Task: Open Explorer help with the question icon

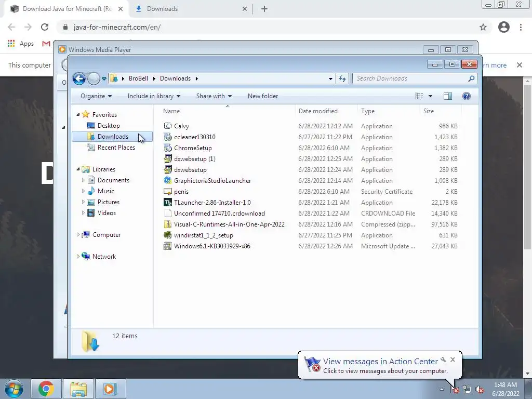Action: (x=467, y=96)
